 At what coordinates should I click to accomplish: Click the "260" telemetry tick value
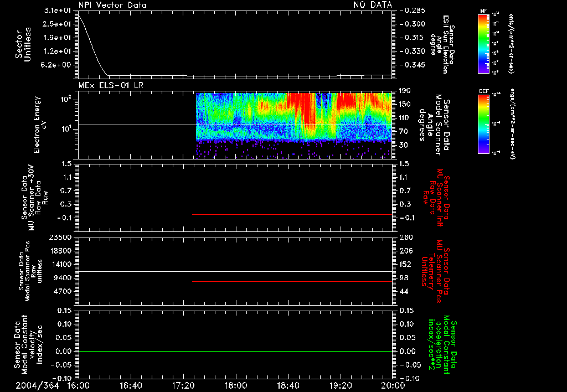click(x=406, y=238)
